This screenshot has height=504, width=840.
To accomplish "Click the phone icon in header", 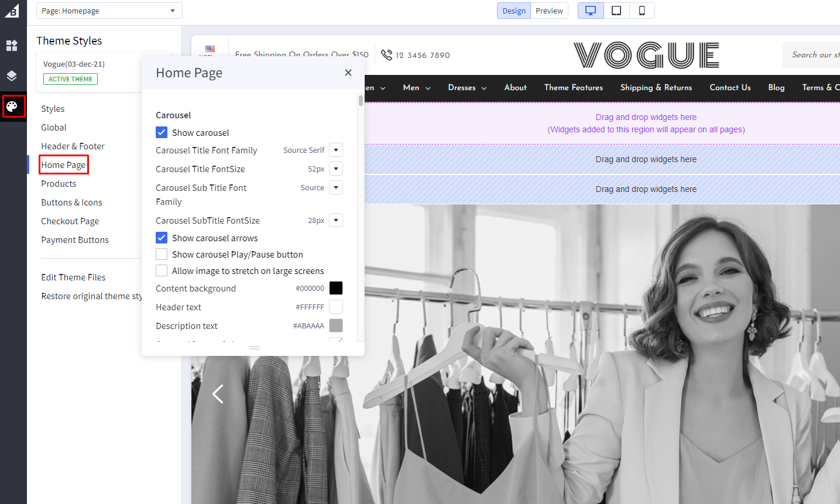I will click(386, 54).
